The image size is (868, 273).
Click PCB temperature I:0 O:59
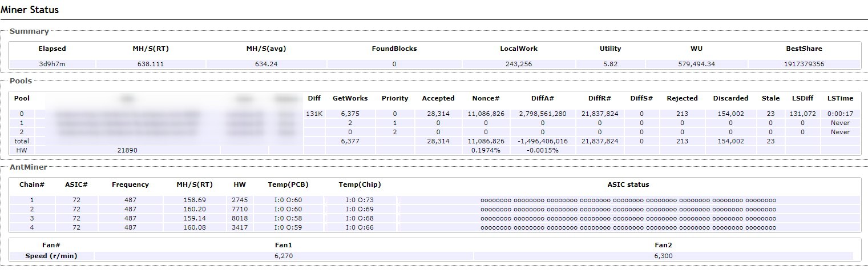coord(288,227)
